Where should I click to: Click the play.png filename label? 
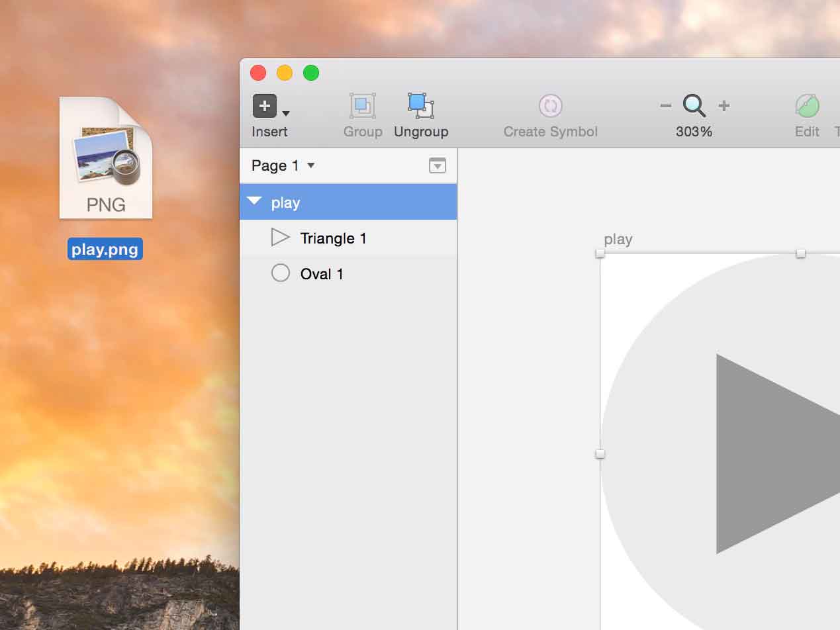coord(105,249)
